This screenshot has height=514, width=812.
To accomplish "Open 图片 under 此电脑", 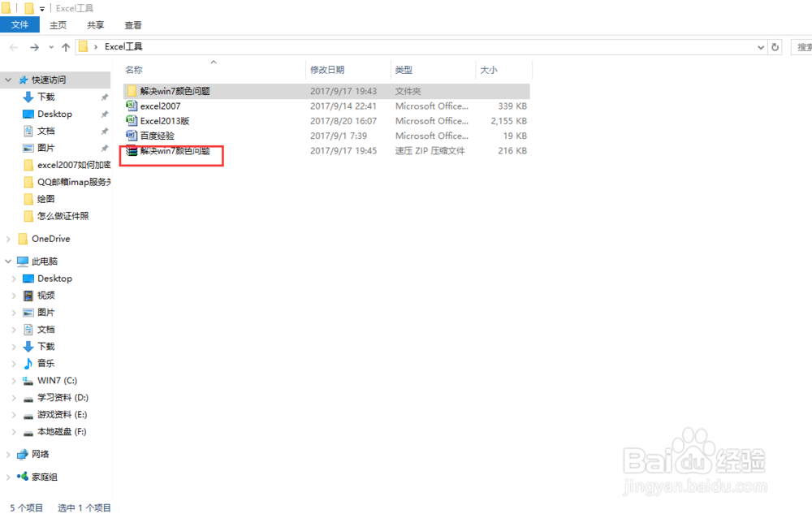I will [x=46, y=313].
